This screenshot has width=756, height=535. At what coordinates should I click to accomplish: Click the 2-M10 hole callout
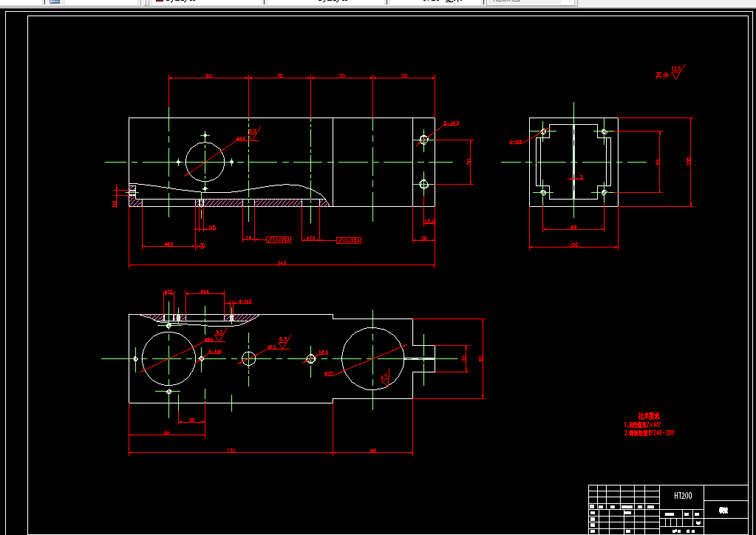click(452, 123)
